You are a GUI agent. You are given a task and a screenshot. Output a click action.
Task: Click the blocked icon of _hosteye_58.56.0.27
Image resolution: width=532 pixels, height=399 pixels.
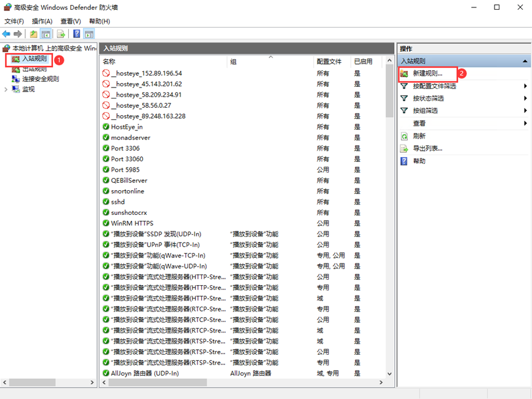106,105
